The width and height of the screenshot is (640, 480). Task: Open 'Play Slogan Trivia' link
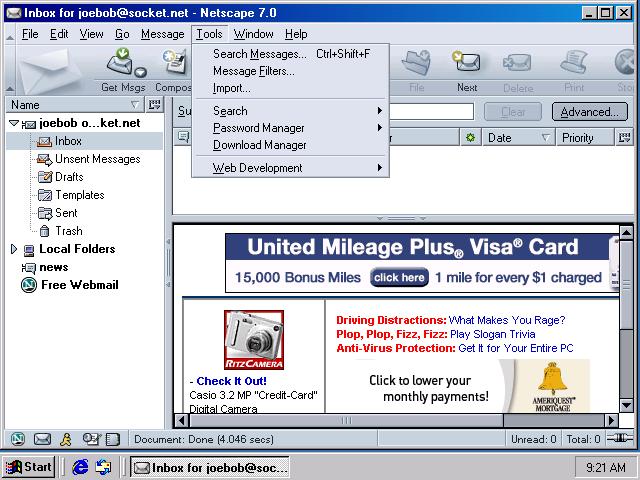[493, 334]
